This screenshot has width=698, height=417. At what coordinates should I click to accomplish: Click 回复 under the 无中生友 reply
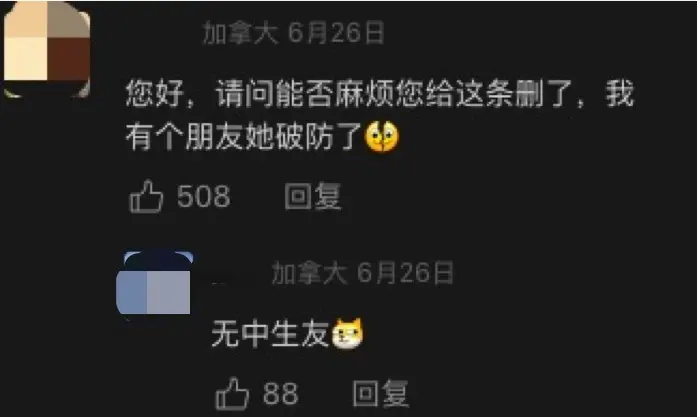pyautogui.click(x=381, y=393)
